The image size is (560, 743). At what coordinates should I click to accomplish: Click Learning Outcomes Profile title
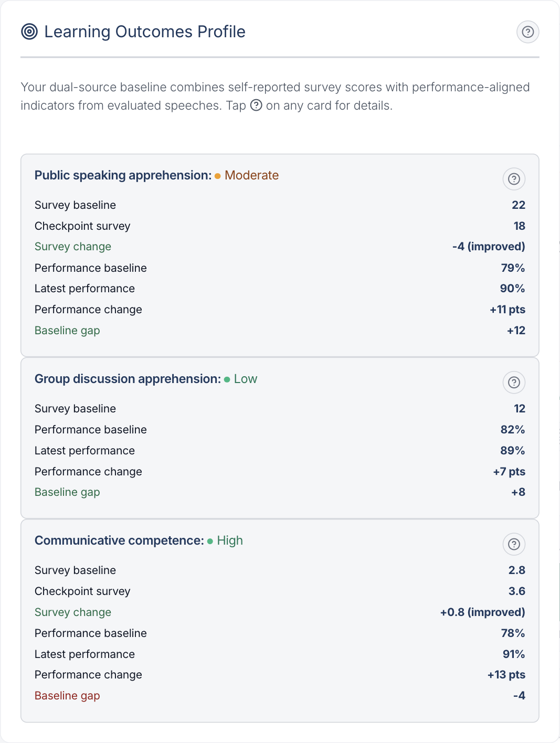pyautogui.click(x=145, y=31)
